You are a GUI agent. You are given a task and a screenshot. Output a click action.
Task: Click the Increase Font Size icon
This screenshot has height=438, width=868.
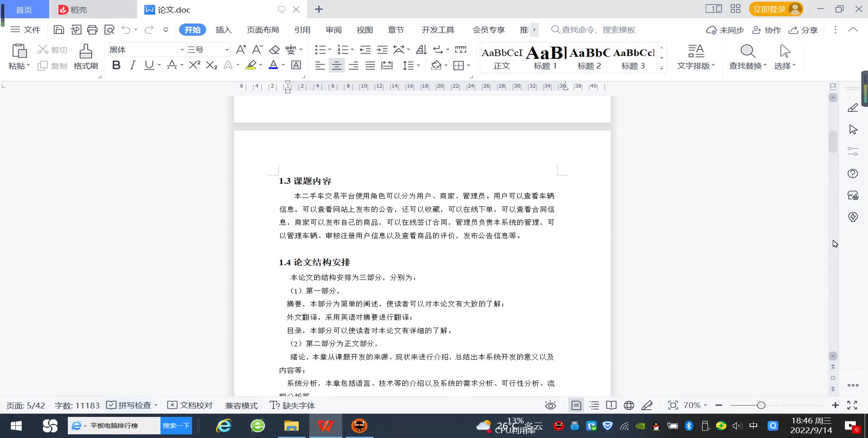241,49
